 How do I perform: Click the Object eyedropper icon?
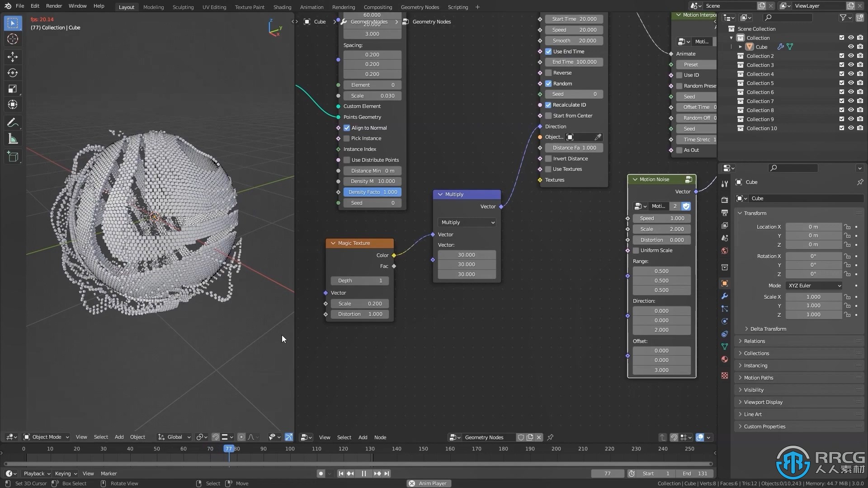598,137
